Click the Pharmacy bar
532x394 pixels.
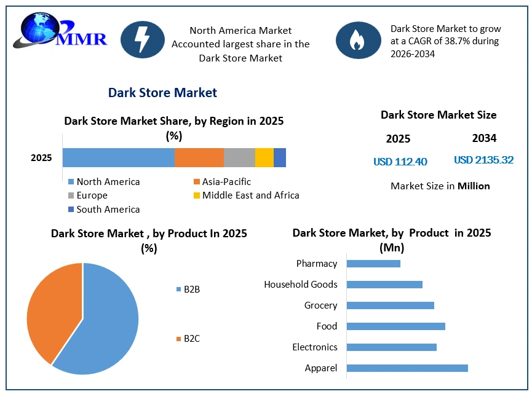(x=373, y=264)
